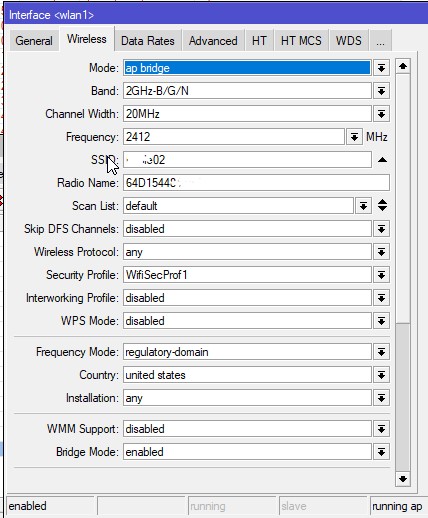Click the Bridge Mode field showing enabled
This screenshot has height=518, width=428.
(x=247, y=452)
